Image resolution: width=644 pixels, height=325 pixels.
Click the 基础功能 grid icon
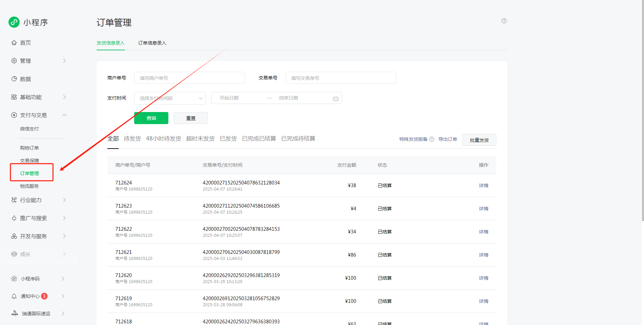[x=14, y=97]
